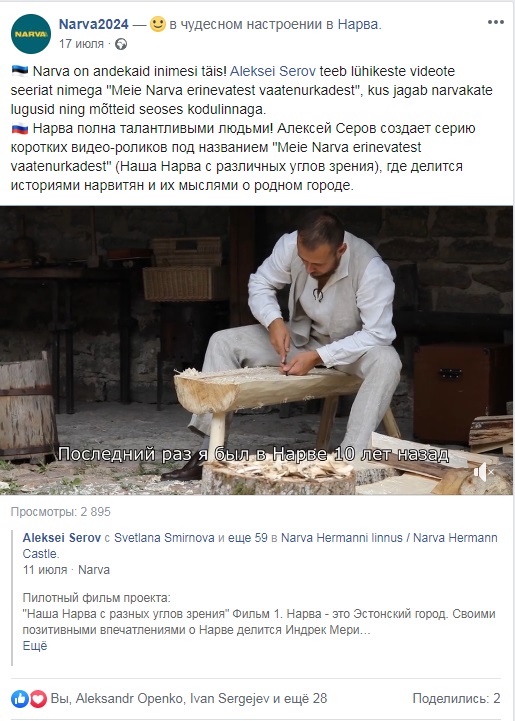
Task: Unmute the video with the speaker icon
Action: (x=484, y=472)
